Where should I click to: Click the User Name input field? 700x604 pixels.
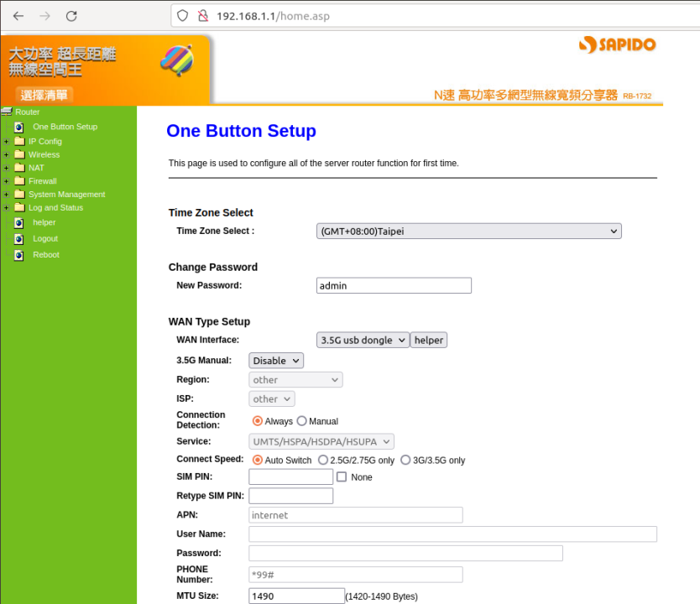pos(452,534)
